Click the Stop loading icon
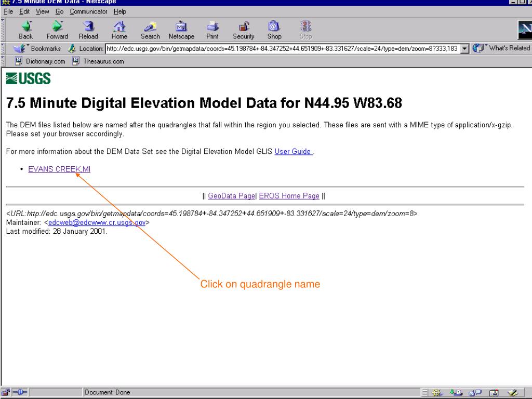Screen dimensions: 532x399 tap(305, 30)
